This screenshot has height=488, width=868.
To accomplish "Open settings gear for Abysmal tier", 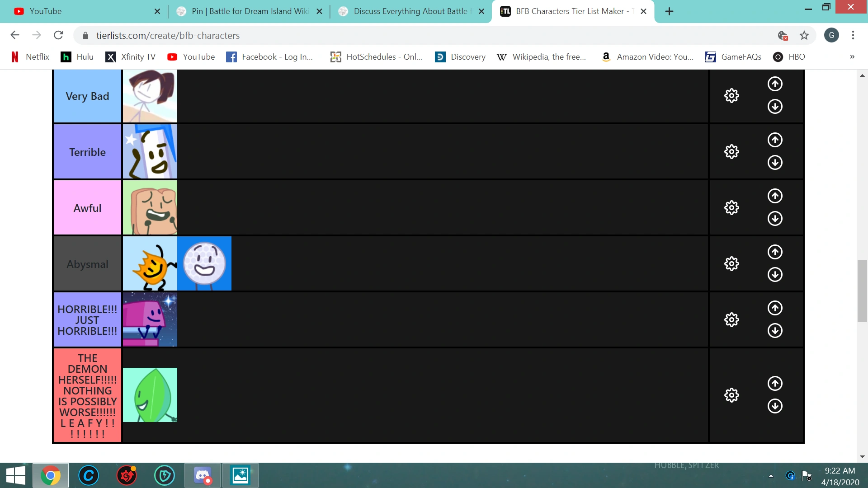I will coord(731,264).
